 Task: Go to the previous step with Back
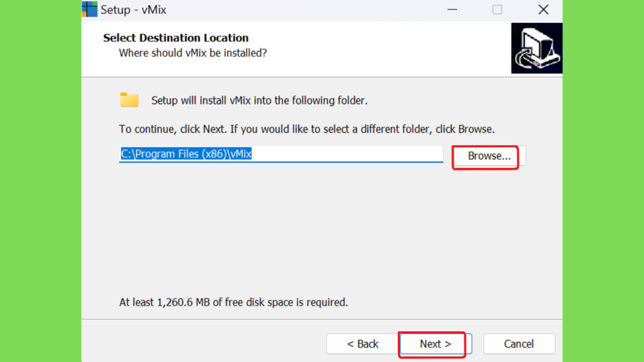(x=362, y=344)
